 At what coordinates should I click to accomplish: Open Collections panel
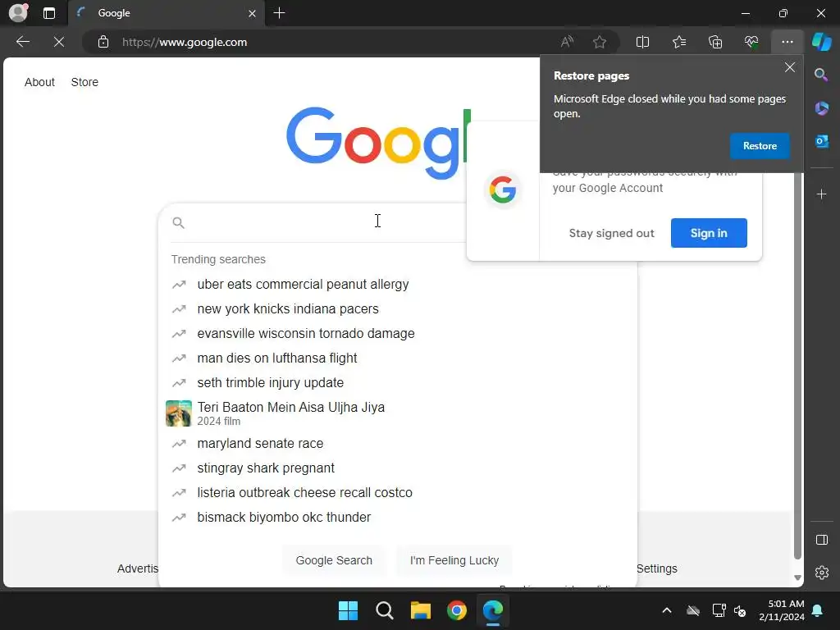pos(715,42)
